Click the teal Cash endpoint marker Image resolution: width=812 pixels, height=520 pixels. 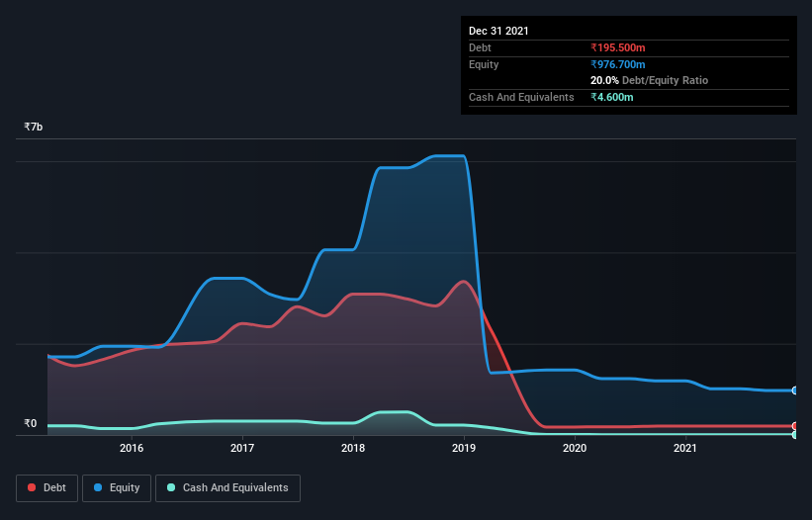coord(795,435)
